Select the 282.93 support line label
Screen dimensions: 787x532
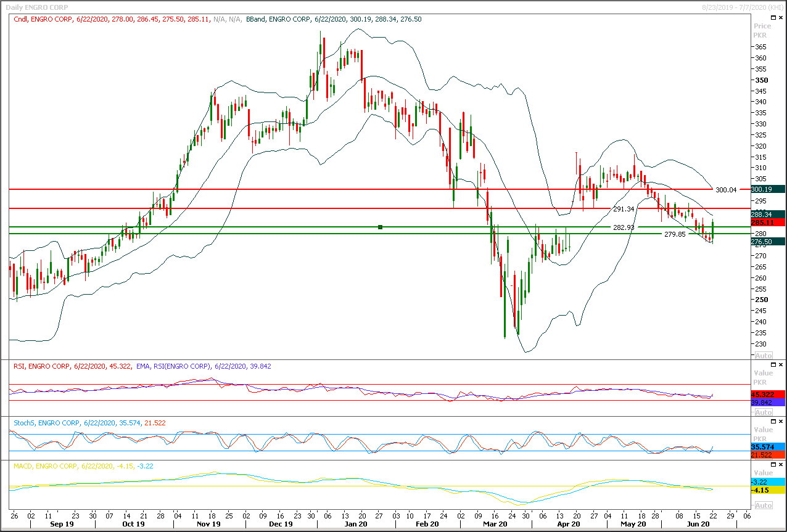(x=624, y=227)
